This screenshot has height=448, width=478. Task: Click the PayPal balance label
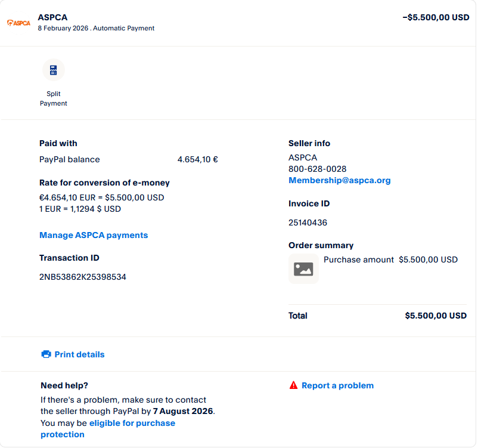click(x=70, y=159)
